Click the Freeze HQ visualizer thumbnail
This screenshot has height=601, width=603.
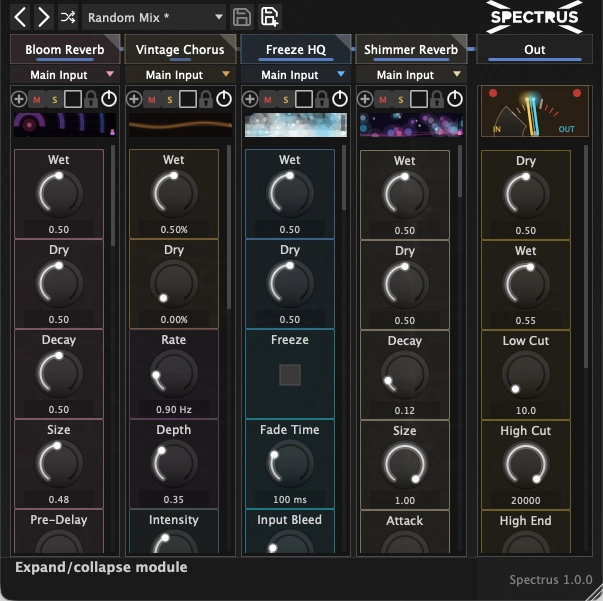point(296,125)
